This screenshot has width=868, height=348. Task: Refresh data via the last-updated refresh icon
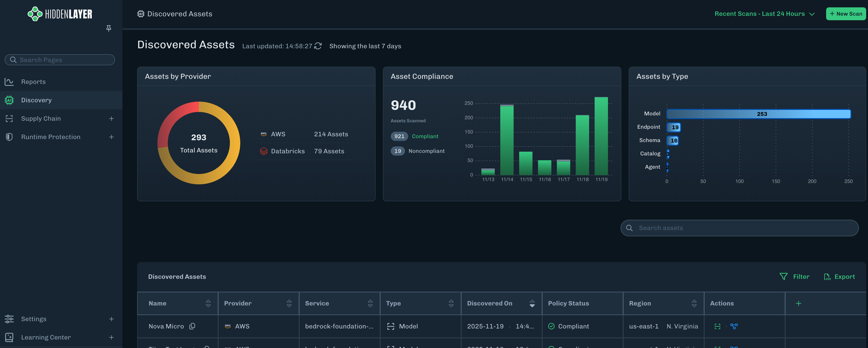[318, 46]
